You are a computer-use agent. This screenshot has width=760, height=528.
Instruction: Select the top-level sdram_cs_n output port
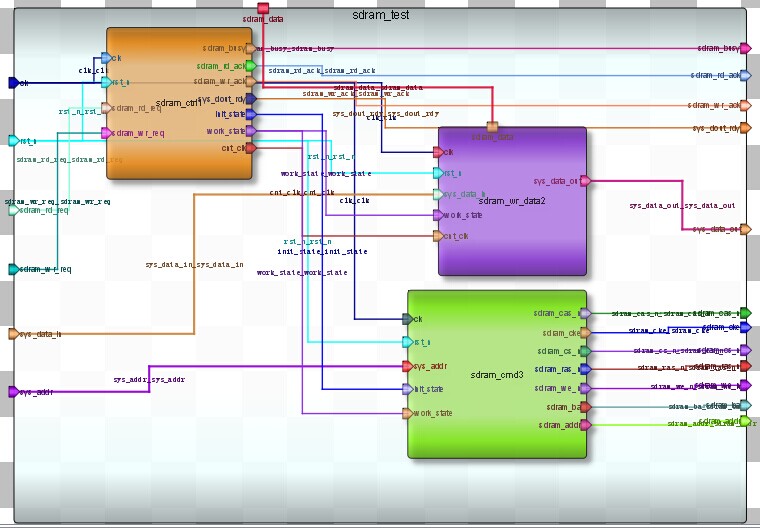[x=745, y=350]
